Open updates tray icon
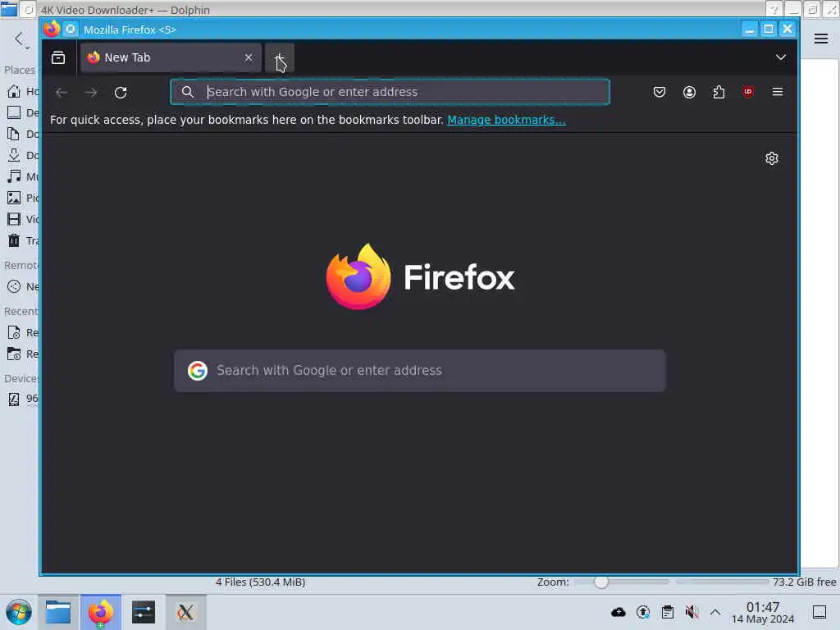Viewport: 840px width, 630px height. [643, 612]
